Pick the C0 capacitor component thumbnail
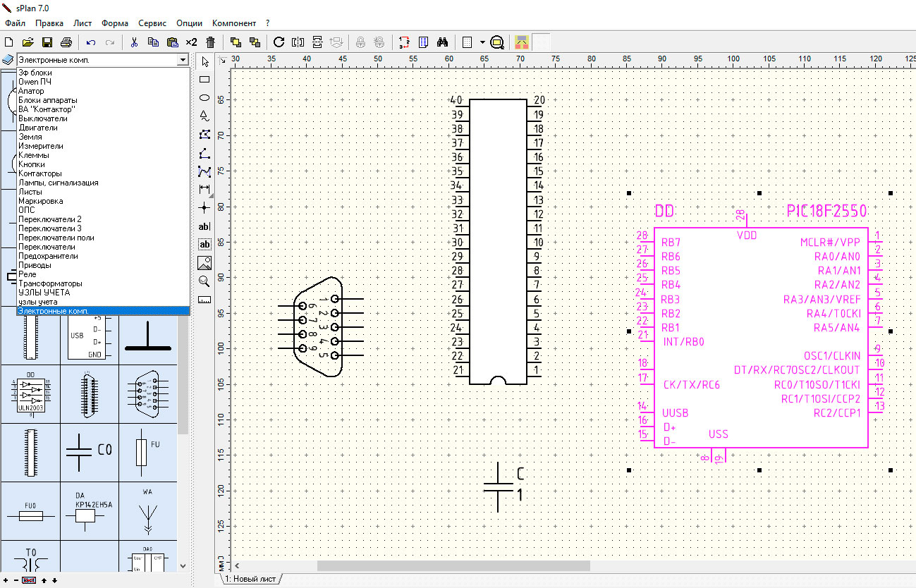Image resolution: width=916 pixels, height=588 pixels. 89,452
